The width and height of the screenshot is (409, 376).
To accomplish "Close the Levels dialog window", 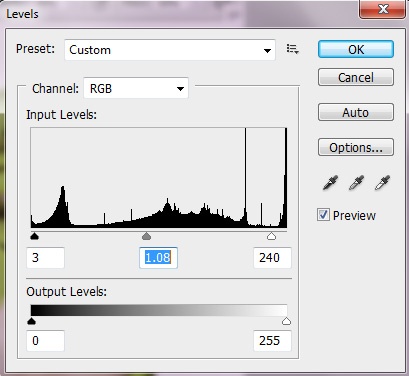I will 383,9.
